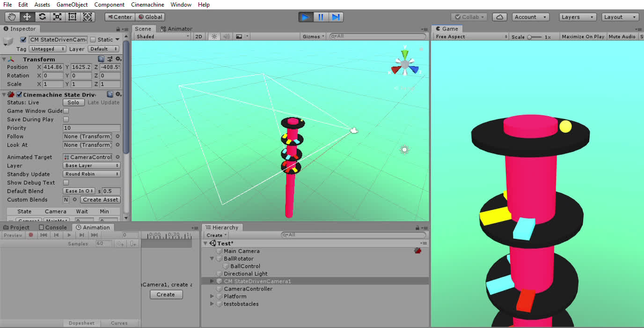
Task: Toggle Save During Play checkbox
Action: click(x=66, y=119)
